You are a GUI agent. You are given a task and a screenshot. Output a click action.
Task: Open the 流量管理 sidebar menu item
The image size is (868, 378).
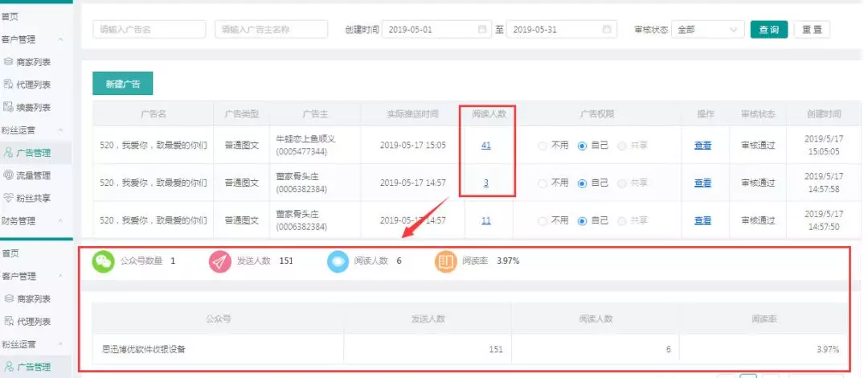tap(33, 175)
